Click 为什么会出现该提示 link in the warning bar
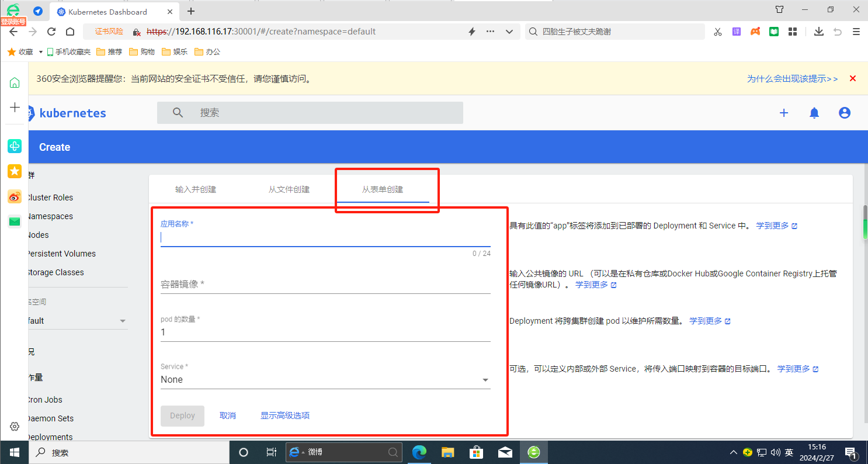The height and width of the screenshot is (464, 868). 792,79
